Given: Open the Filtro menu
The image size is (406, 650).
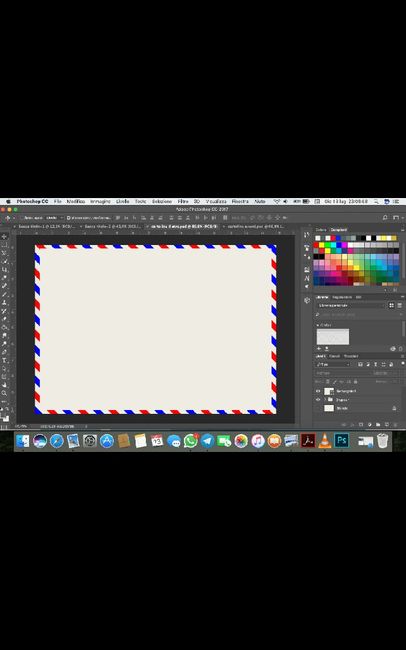Looking at the screenshot, I should (183, 201).
